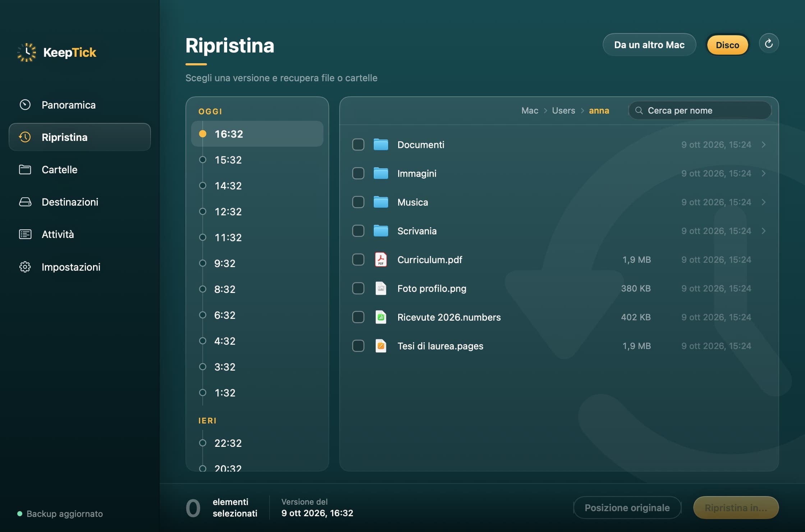Click the Foto profilo.png file icon
The height and width of the screenshot is (532, 805).
tap(381, 288)
